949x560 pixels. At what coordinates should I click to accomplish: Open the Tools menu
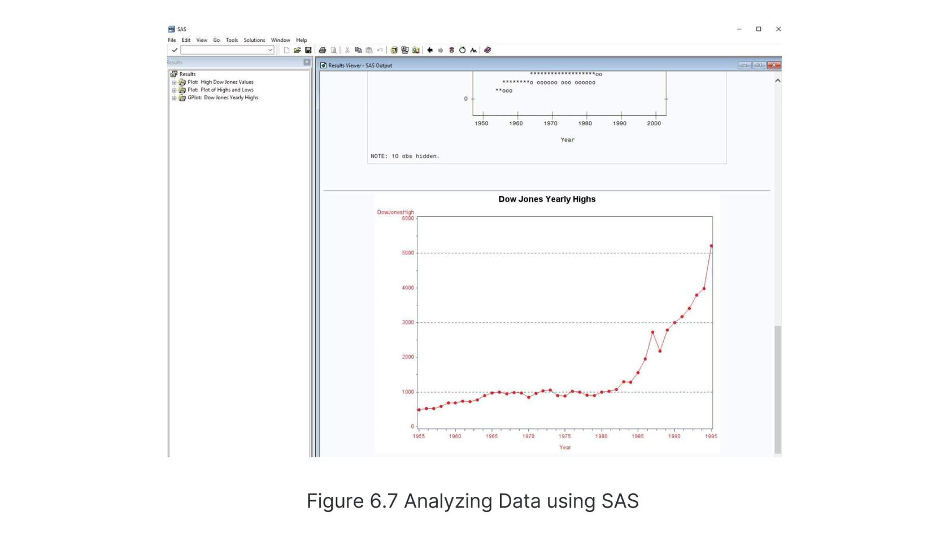point(232,40)
